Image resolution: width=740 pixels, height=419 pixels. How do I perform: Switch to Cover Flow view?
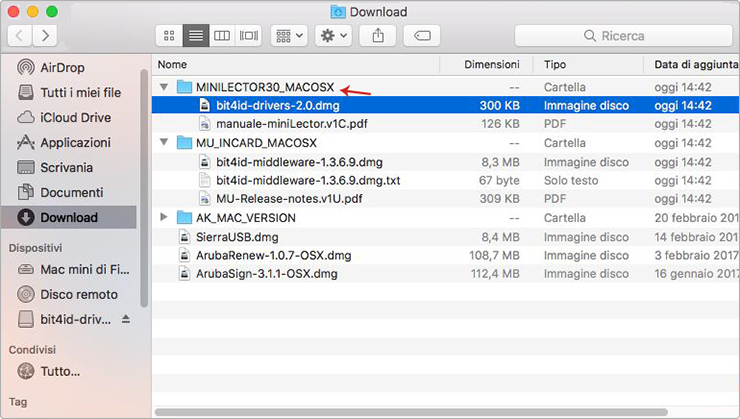click(249, 36)
